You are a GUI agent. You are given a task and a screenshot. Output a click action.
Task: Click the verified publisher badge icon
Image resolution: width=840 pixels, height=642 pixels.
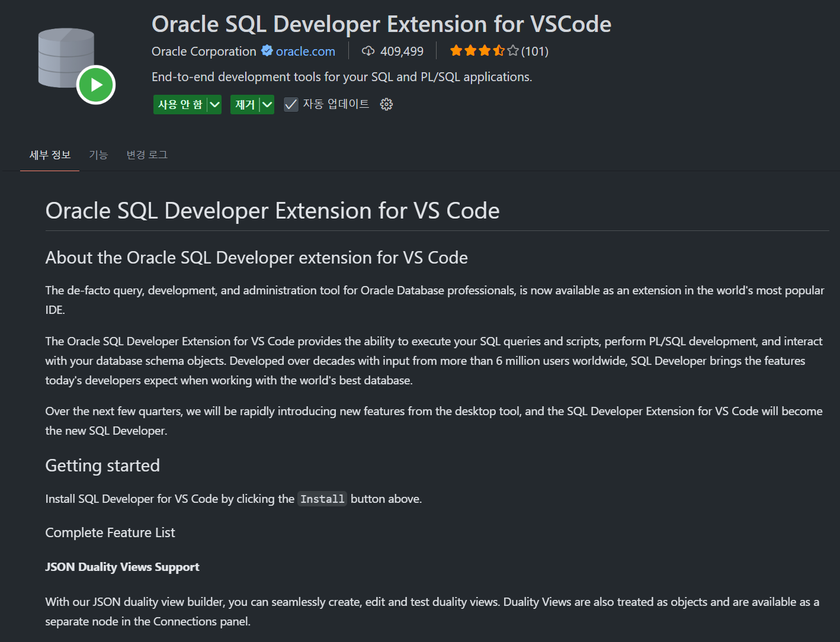(267, 51)
